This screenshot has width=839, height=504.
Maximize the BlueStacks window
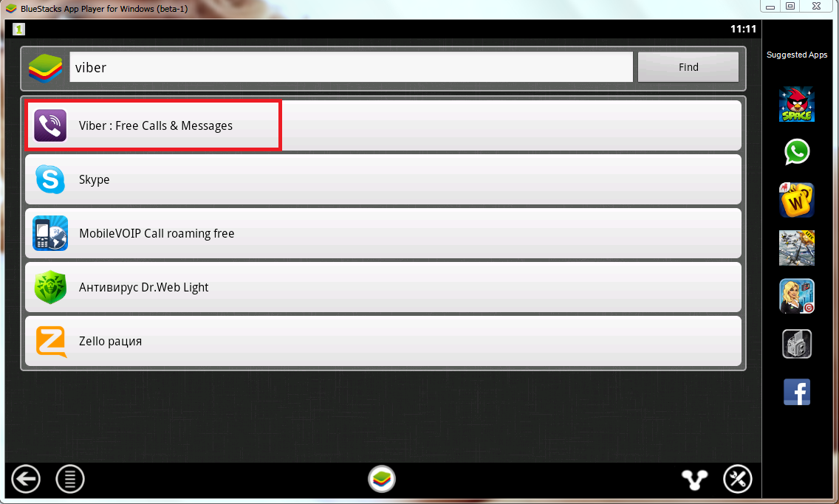790,7
